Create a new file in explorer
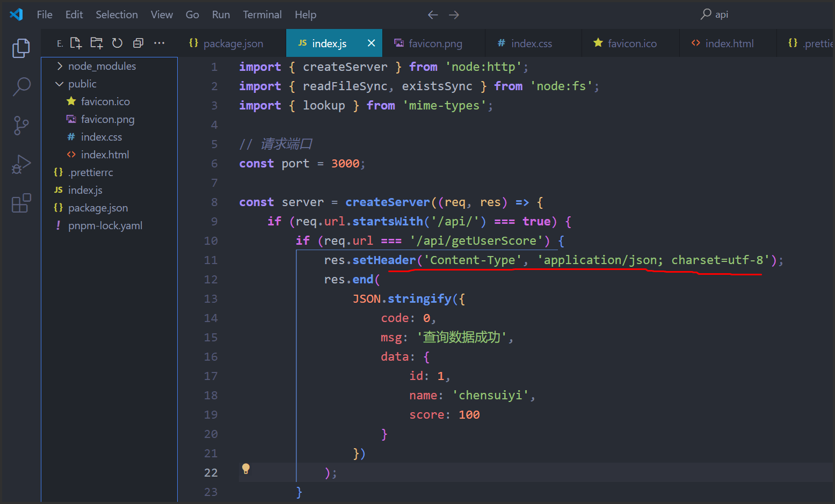835x504 pixels. tap(76, 43)
